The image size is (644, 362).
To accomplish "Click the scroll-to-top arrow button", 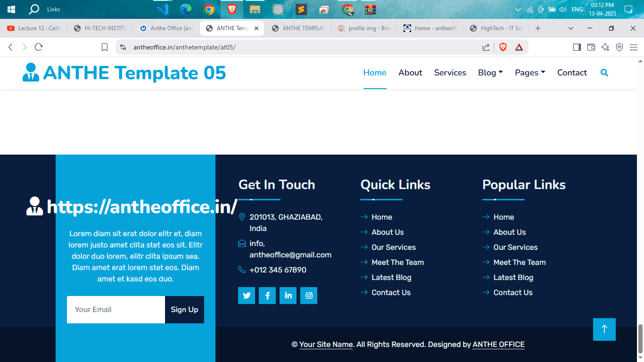I will (x=604, y=329).
